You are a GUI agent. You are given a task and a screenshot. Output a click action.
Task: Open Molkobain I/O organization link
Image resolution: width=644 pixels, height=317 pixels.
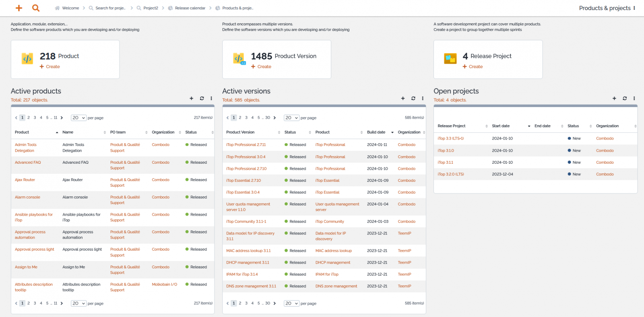pos(164,284)
